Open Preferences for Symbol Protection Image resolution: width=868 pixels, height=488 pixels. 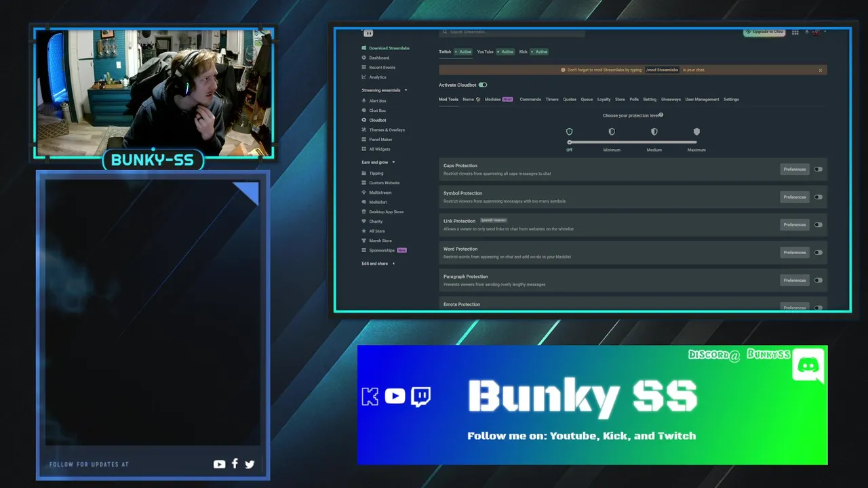point(795,197)
